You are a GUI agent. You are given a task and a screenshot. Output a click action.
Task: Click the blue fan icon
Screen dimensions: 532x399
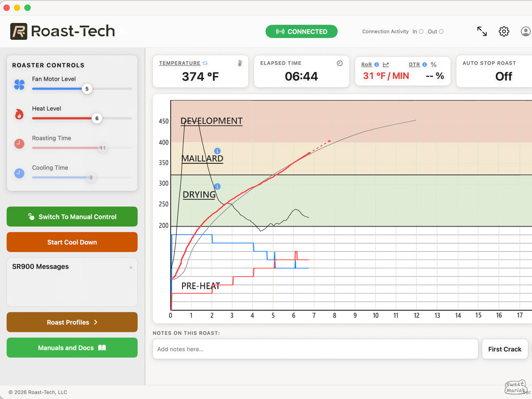point(19,85)
